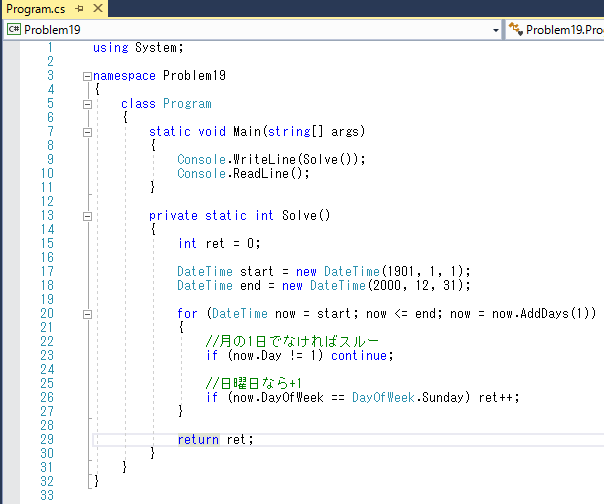Screen dimensions: 604x504
Task: Click the comment '//月の1日でなければスルー'
Action: tap(292, 341)
